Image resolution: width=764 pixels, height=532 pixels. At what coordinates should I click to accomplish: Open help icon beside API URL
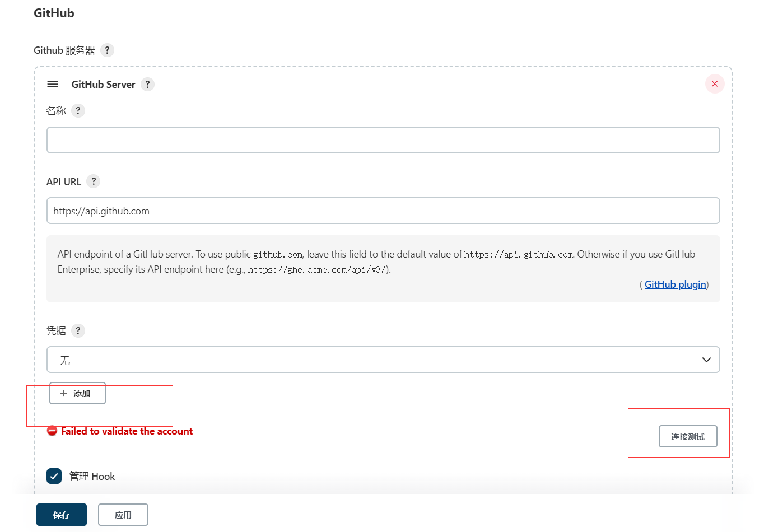(94, 181)
